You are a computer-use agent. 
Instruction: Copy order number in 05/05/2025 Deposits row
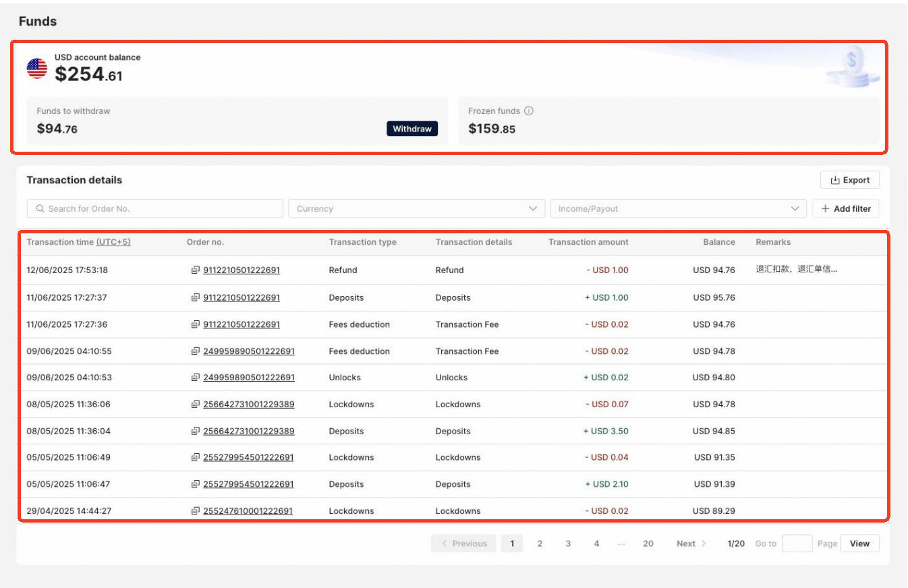tap(196, 484)
